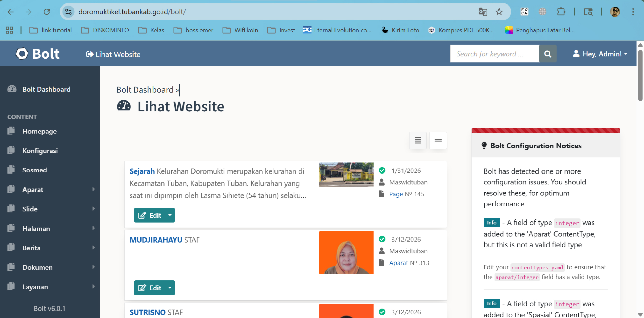Click the Bolt v6.0.1 version link
644x318 pixels.
[x=50, y=309]
